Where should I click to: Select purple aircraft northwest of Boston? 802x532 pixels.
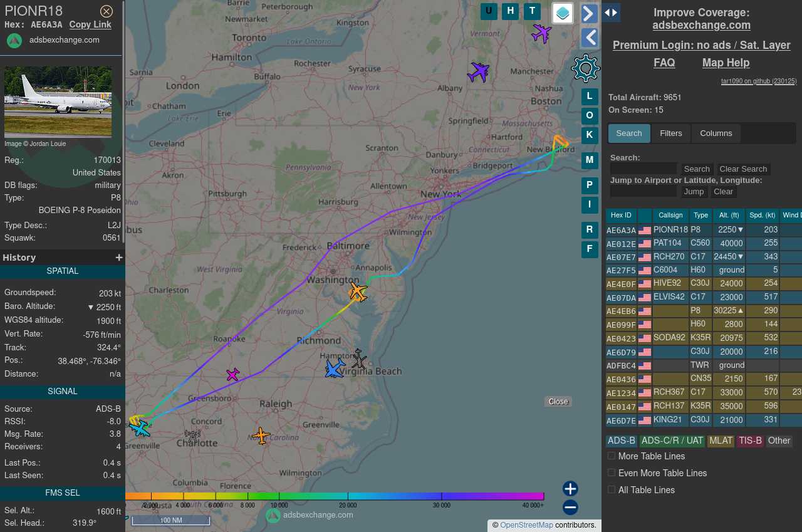(x=478, y=72)
